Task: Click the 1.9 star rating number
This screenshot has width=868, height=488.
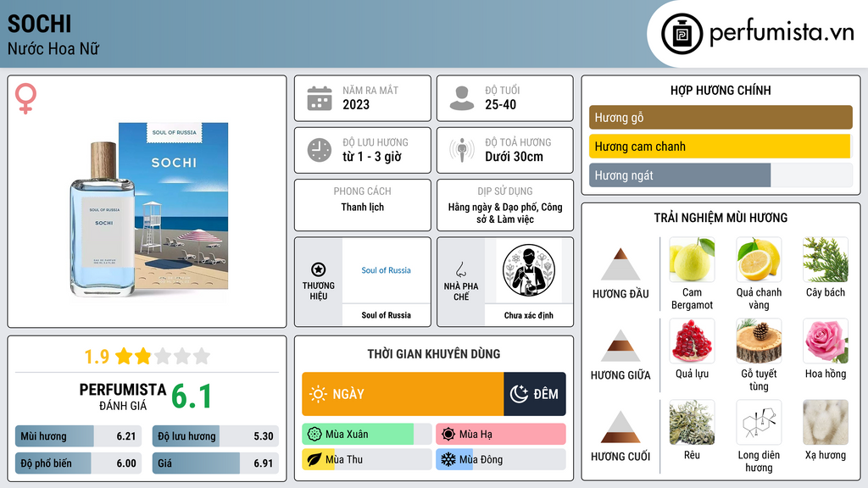Action: coord(97,357)
